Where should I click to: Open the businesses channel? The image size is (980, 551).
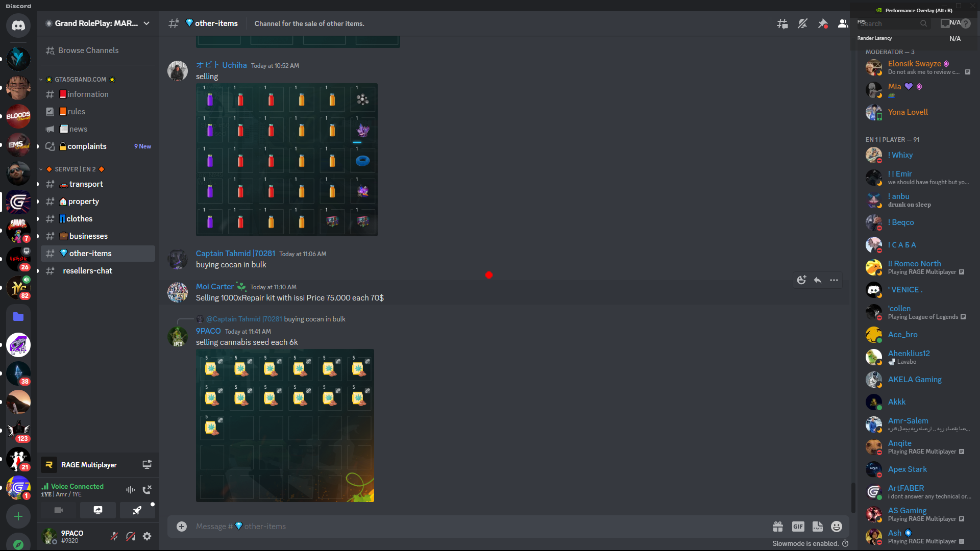click(x=88, y=236)
